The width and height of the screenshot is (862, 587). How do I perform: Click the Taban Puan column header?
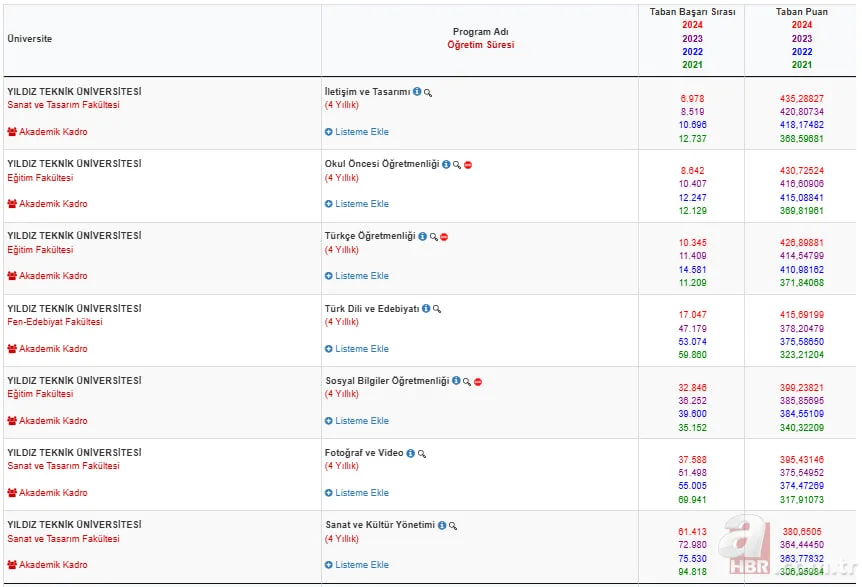click(801, 12)
